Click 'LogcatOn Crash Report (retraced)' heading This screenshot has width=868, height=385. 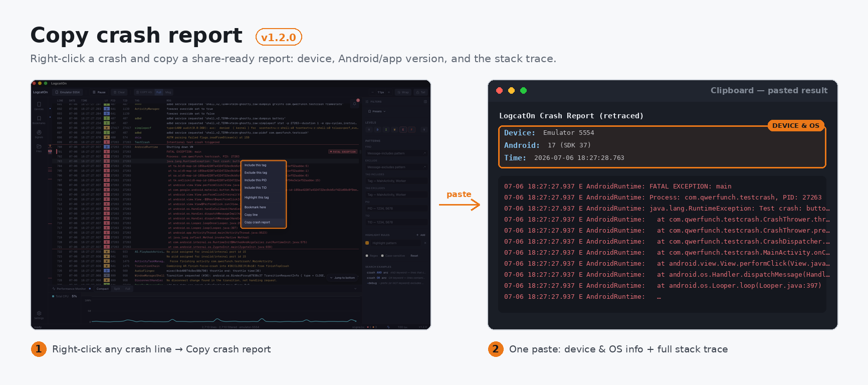click(x=571, y=116)
